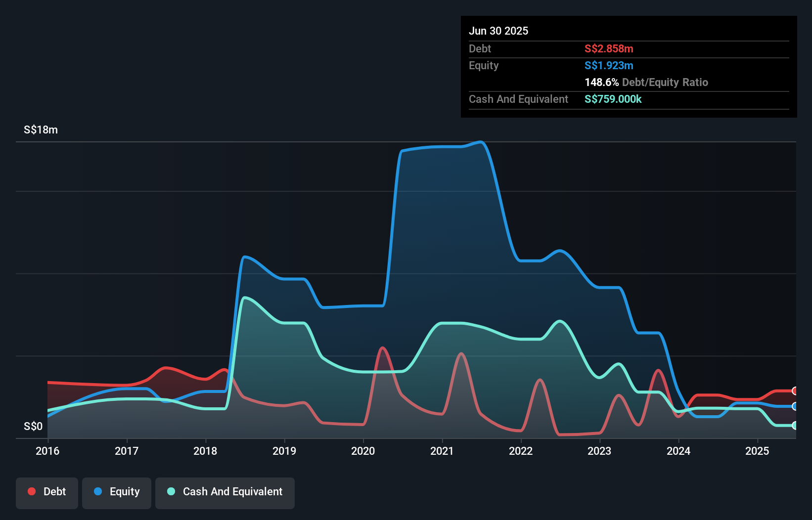This screenshot has height=520, width=812.
Task: Click the Cash And Equivalent endpoint marker
Action: click(795, 425)
